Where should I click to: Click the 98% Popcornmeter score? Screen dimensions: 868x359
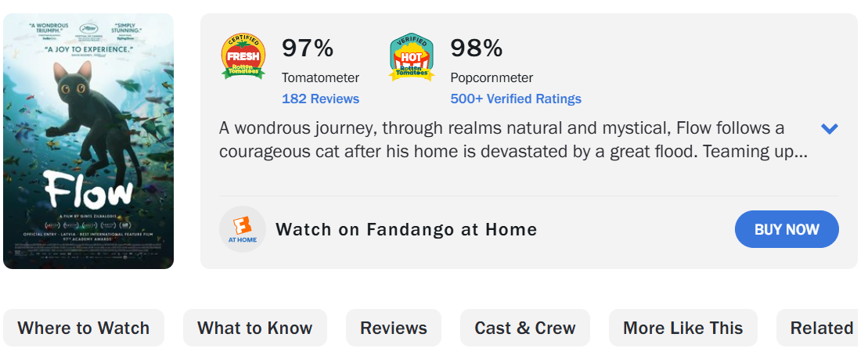476,48
